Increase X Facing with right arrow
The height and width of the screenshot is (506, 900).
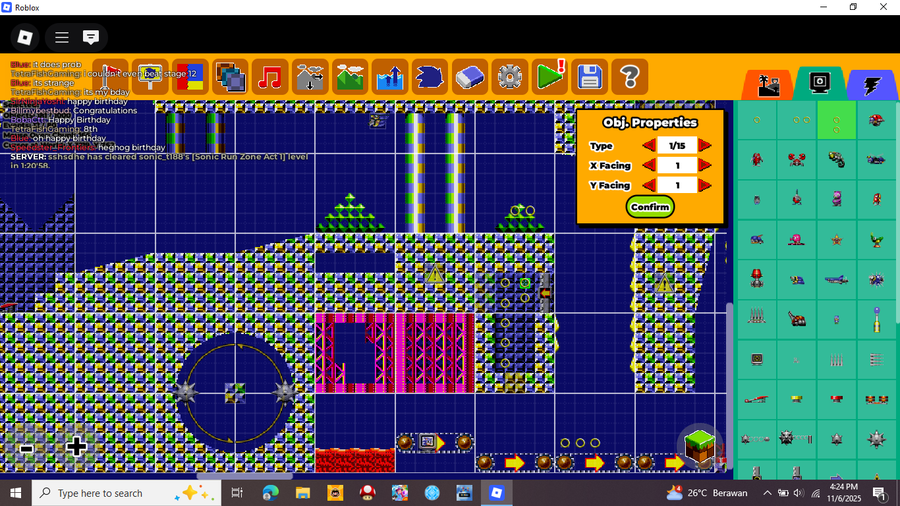coord(705,166)
